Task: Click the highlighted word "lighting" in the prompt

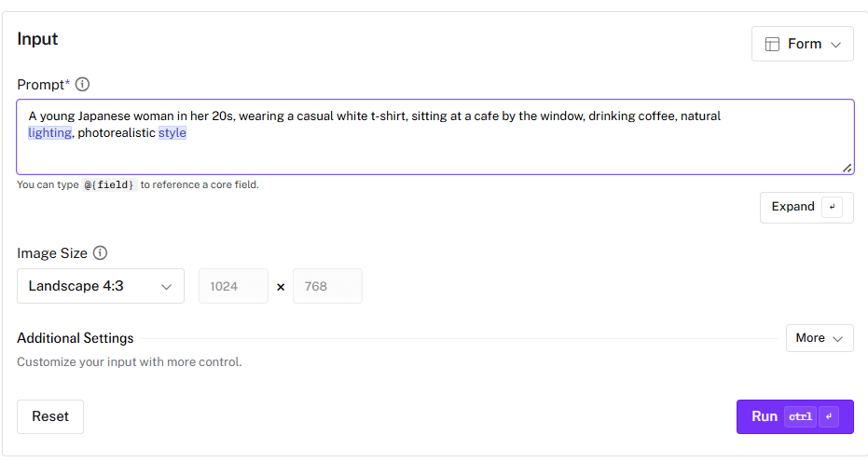Action: [x=49, y=133]
